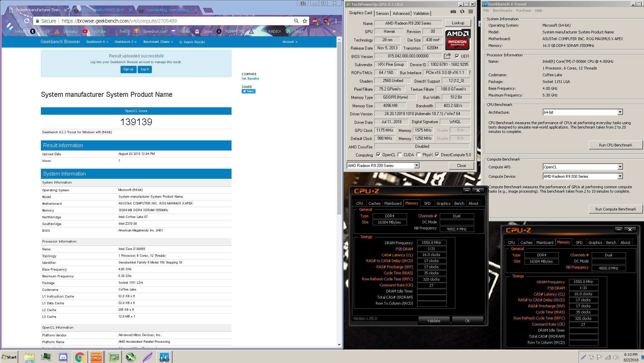
Task: Click the Tweet share button
Action: [248, 91]
